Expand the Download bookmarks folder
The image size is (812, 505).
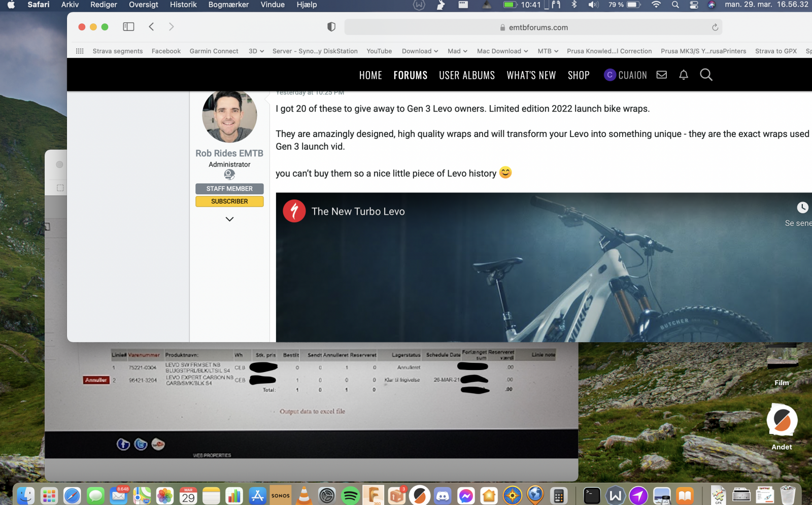click(x=420, y=51)
